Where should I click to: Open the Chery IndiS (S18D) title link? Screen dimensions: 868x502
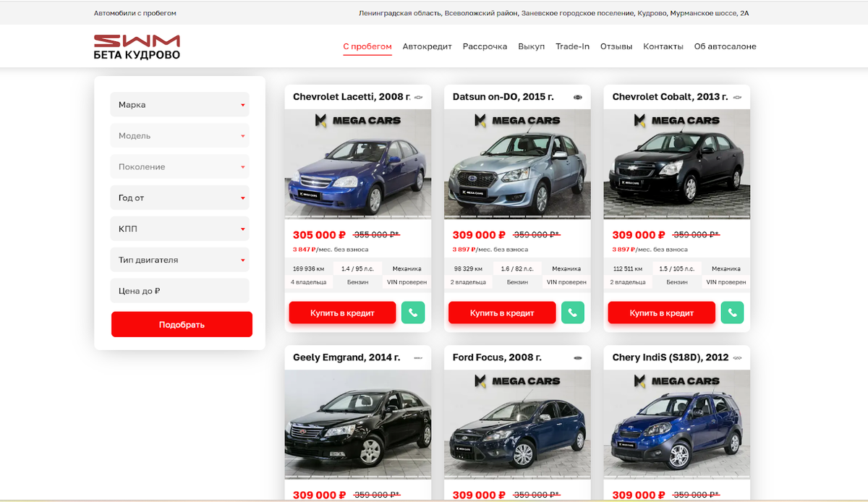(671, 357)
